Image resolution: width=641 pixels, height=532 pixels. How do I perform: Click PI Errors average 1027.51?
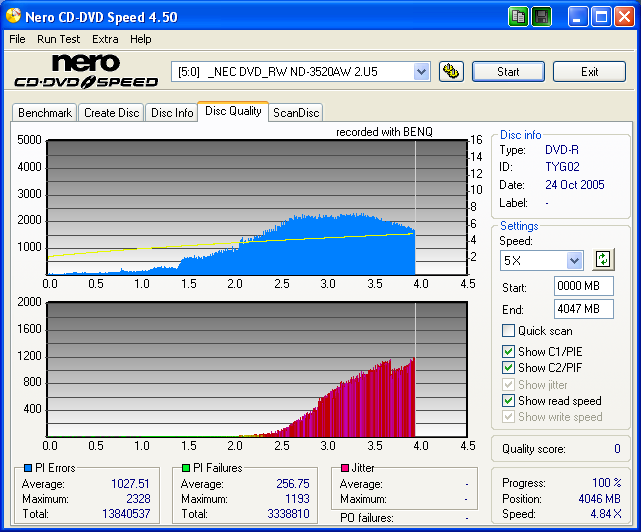click(x=130, y=484)
